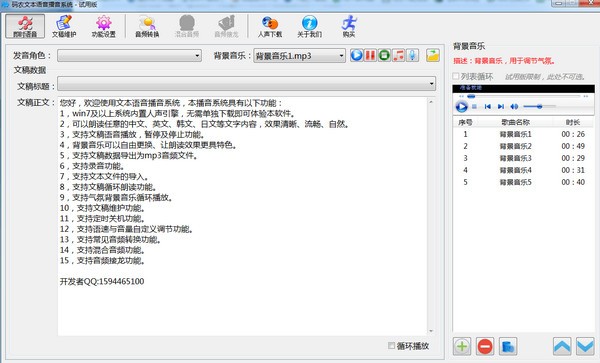Click text line 6，支持录音功能
This screenshot has width=600, height=363.
point(92,166)
